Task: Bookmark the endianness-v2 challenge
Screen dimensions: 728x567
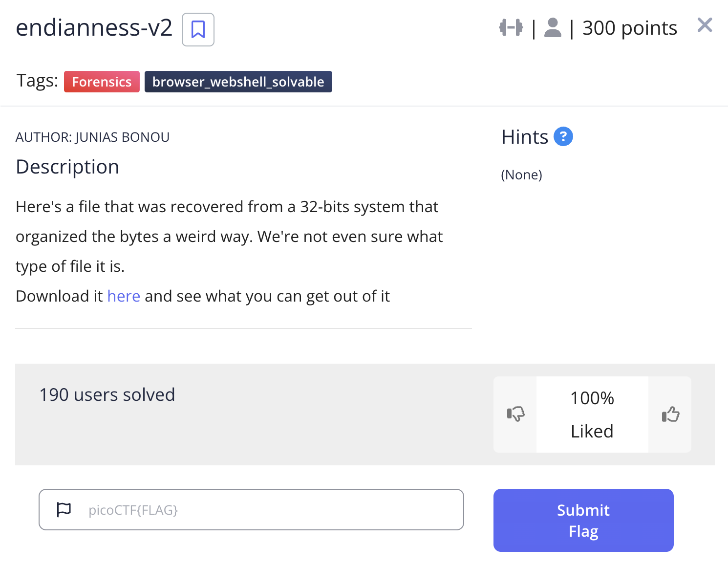Action: tap(198, 29)
